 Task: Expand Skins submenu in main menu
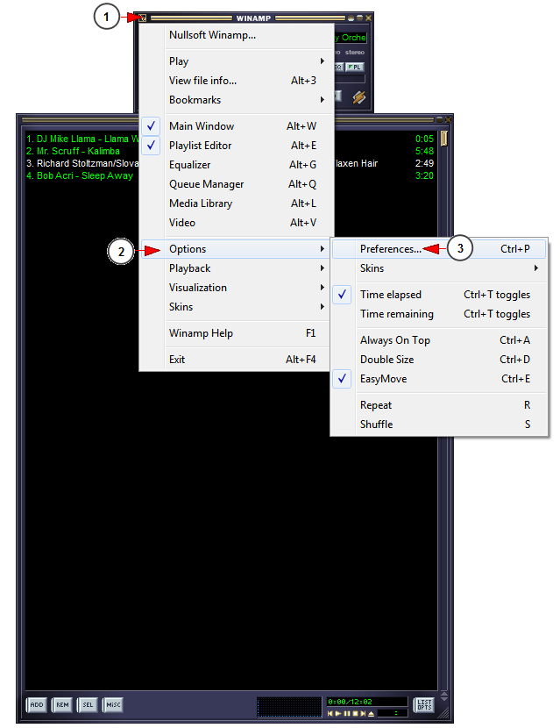click(236, 307)
